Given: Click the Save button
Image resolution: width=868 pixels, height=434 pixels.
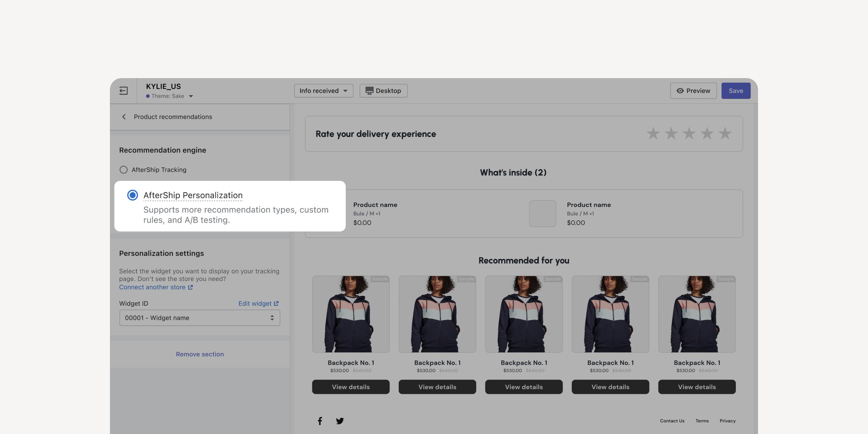Looking at the screenshot, I should (736, 91).
